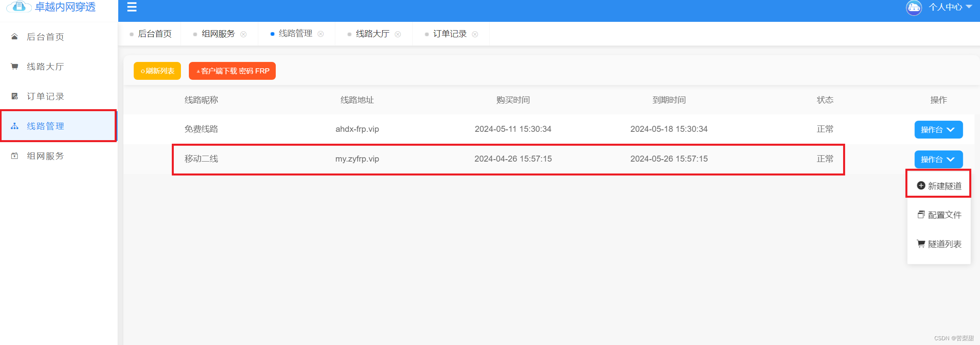
Task: Select 线路管理 in the sidebar
Action: pos(59,126)
